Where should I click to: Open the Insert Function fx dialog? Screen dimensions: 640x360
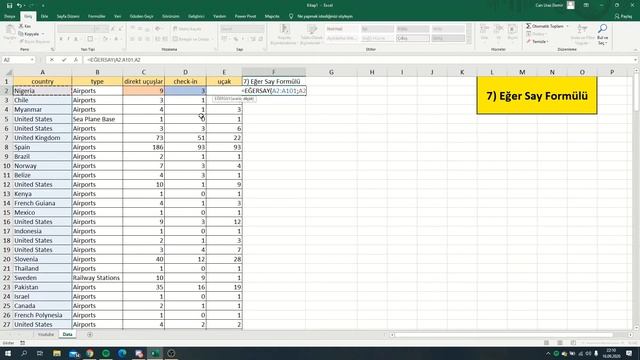(76, 60)
